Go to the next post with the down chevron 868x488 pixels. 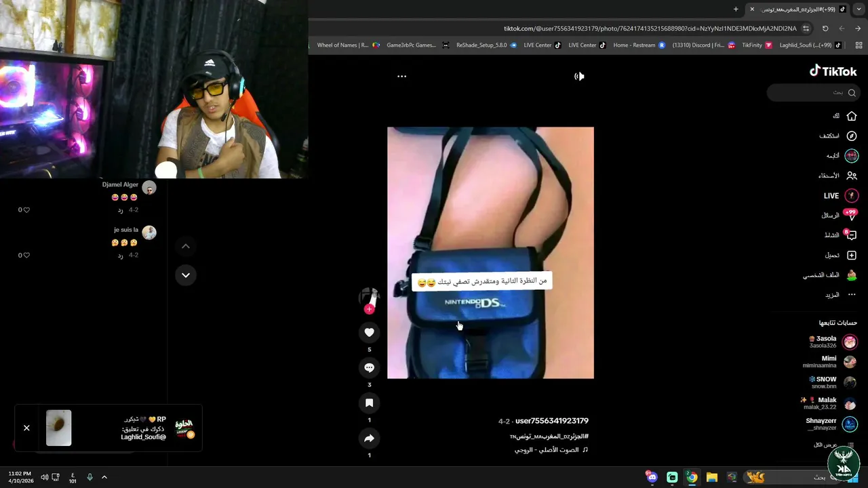point(185,274)
